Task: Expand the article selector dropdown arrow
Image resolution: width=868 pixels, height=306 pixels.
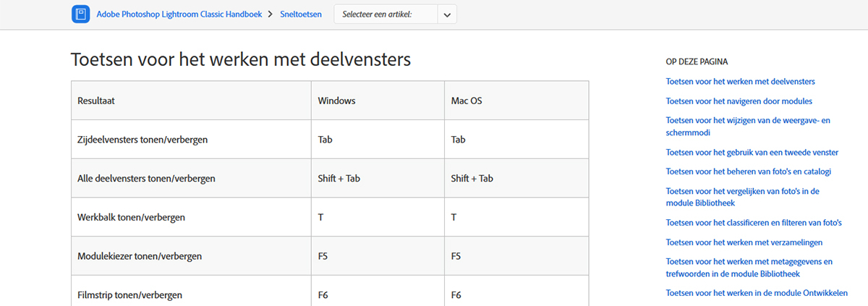Action: point(447,14)
